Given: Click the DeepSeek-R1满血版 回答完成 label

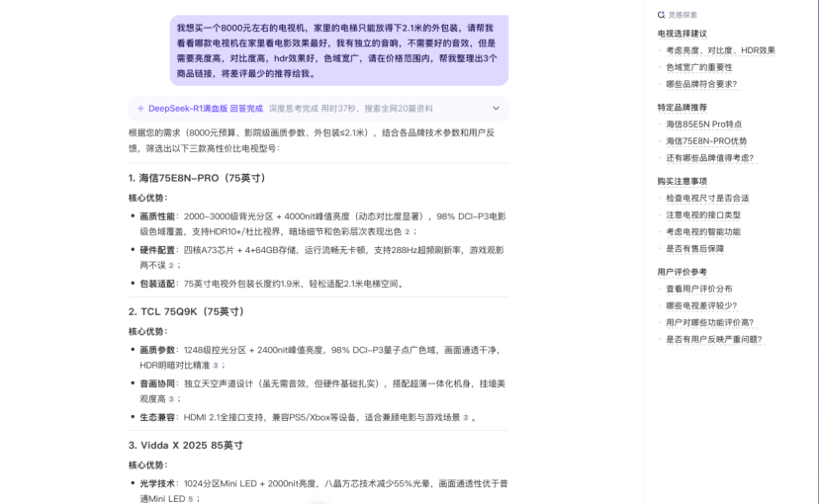Looking at the screenshot, I should click(x=206, y=109).
